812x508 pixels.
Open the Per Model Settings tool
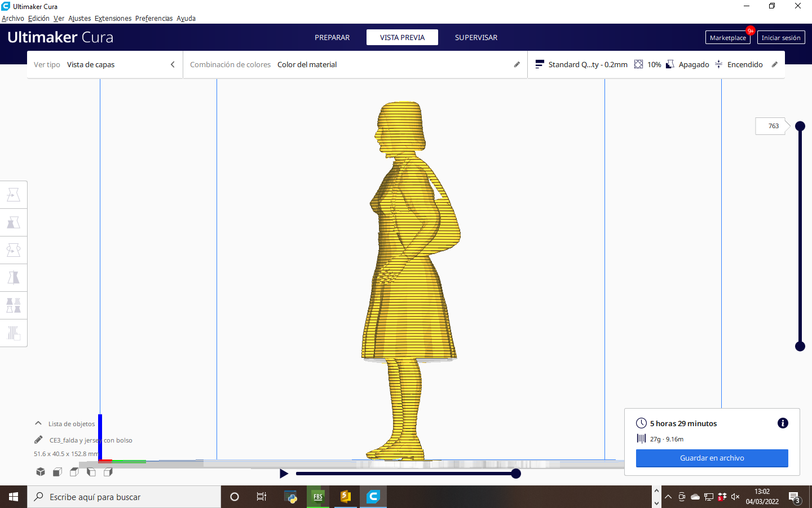click(x=14, y=305)
